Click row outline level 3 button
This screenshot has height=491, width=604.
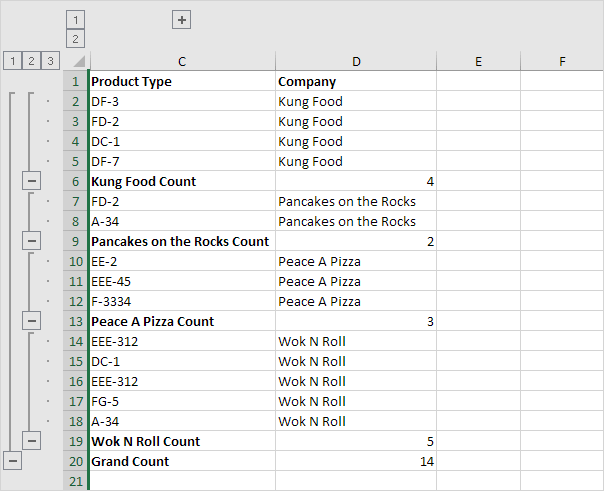tap(50, 61)
